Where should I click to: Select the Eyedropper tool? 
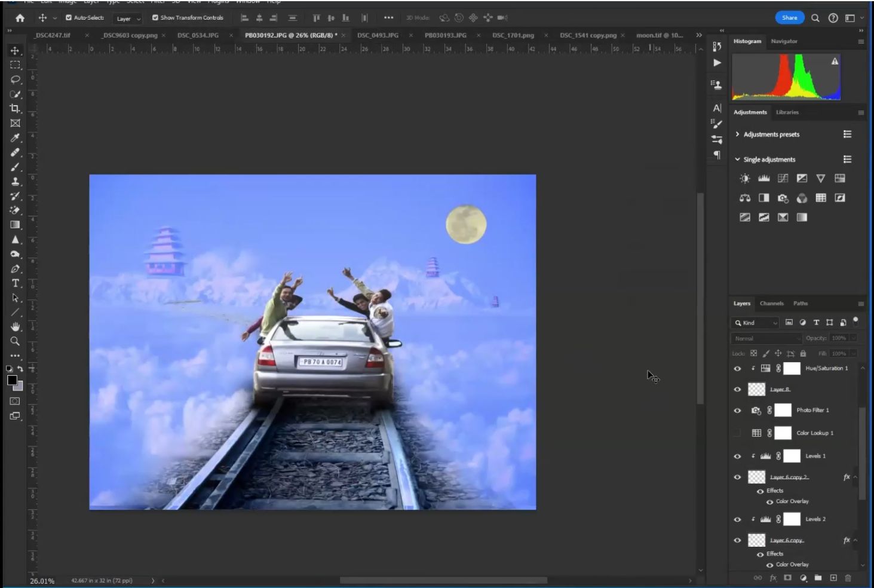15,138
